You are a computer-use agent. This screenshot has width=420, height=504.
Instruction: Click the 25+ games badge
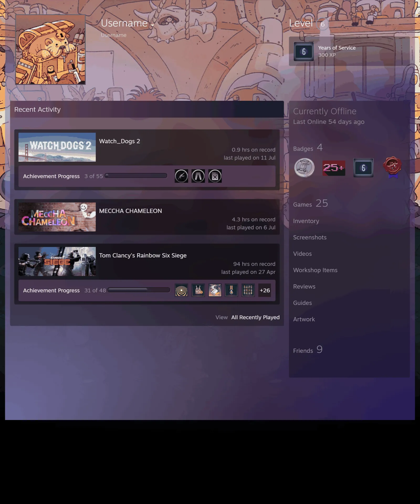point(334,168)
